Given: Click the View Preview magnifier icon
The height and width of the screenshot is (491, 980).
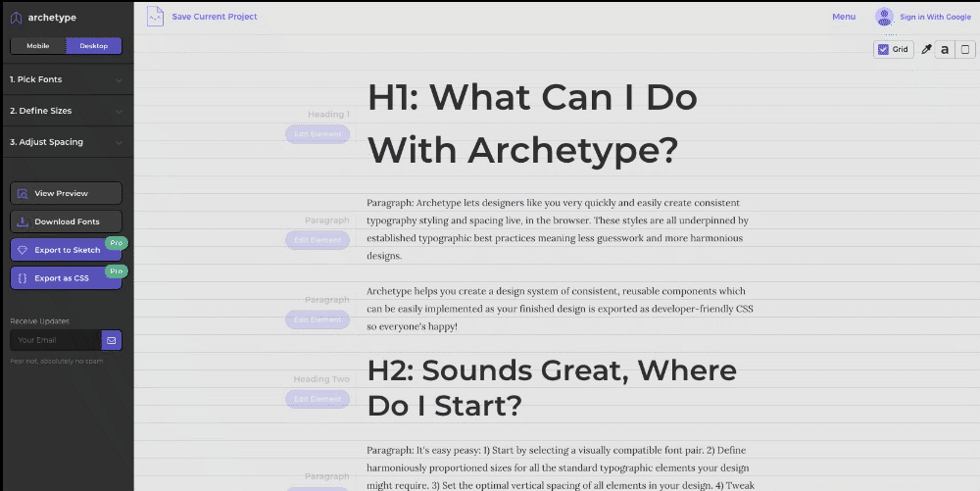Looking at the screenshot, I should click(23, 194).
